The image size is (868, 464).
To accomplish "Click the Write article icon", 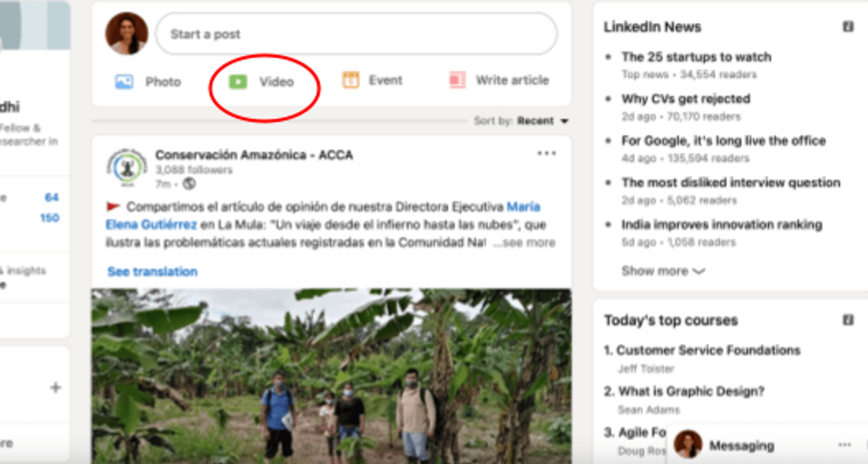I will 457,79.
